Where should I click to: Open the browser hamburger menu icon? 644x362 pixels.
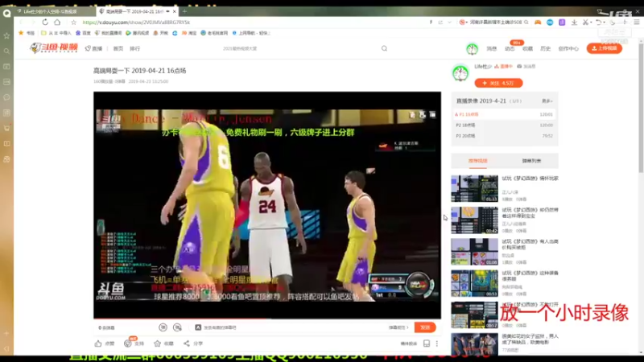pyautogui.click(x=637, y=23)
